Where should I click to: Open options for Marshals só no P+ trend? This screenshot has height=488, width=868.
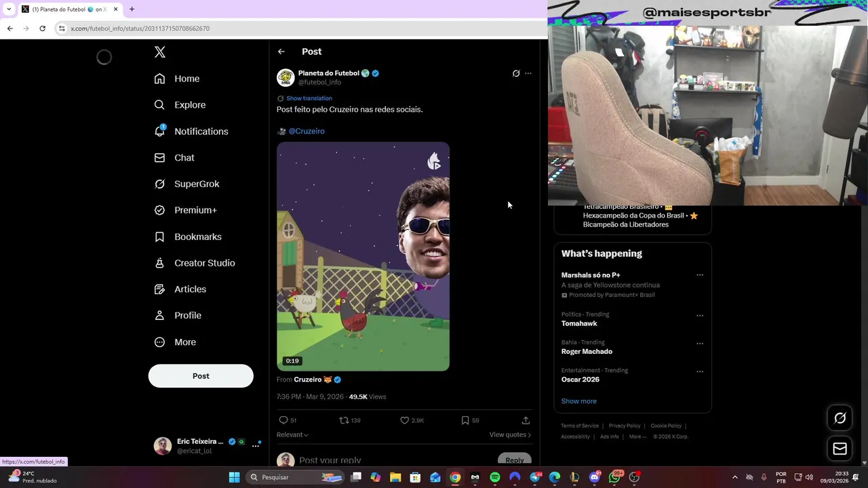[700, 275]
